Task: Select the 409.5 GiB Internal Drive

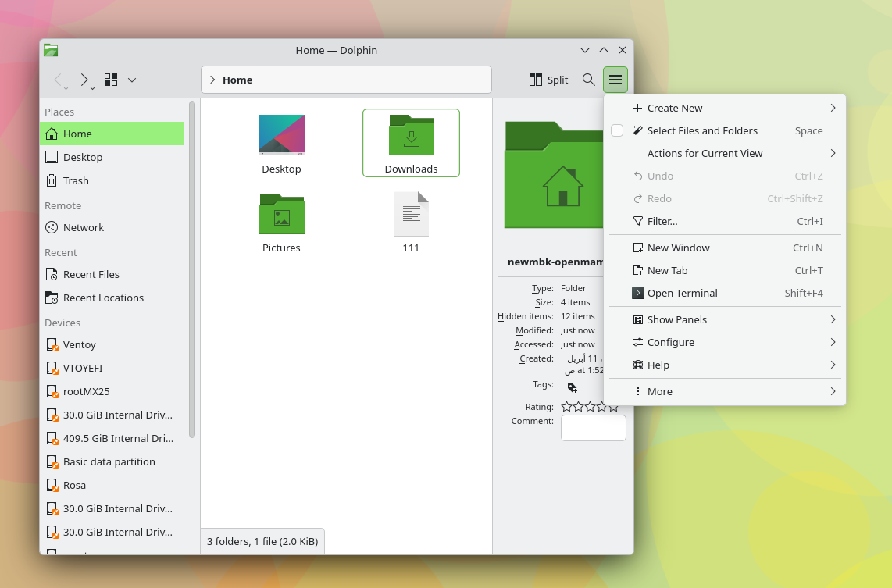Action: pyautogui.click(x=112, y=438)
